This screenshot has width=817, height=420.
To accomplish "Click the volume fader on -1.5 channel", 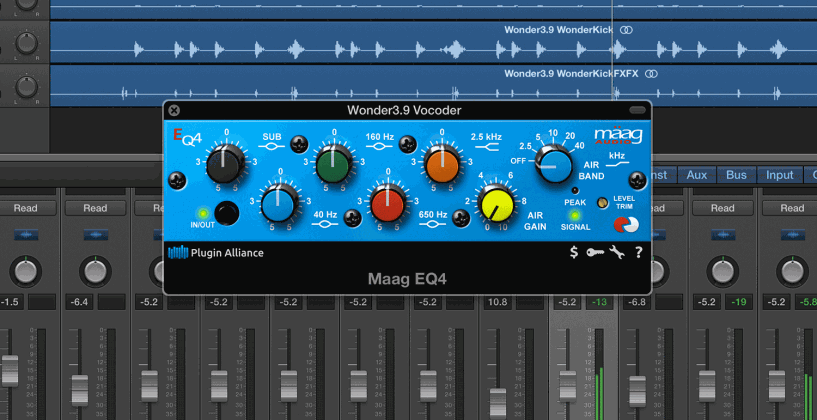I will coord(10,370).
